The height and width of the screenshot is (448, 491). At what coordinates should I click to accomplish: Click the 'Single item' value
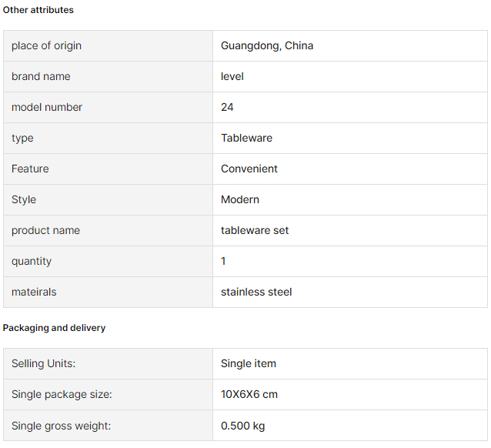tap(249, 363)
